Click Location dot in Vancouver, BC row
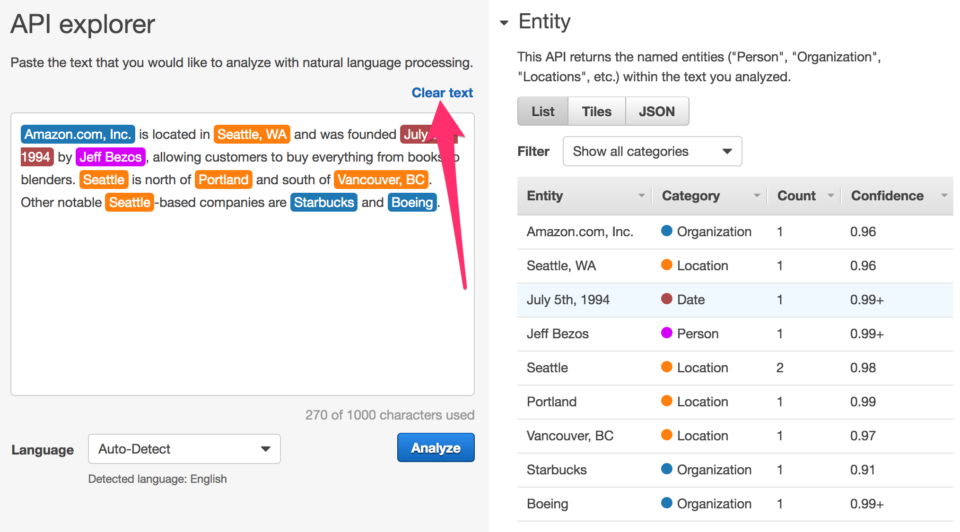This screenshot has height=532, width=960. pos(667,435)
